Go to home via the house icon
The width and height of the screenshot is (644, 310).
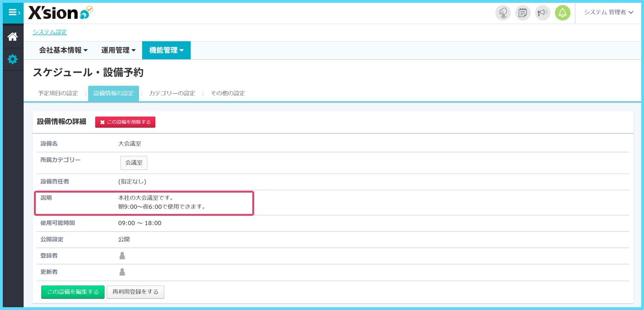point(13,37)
